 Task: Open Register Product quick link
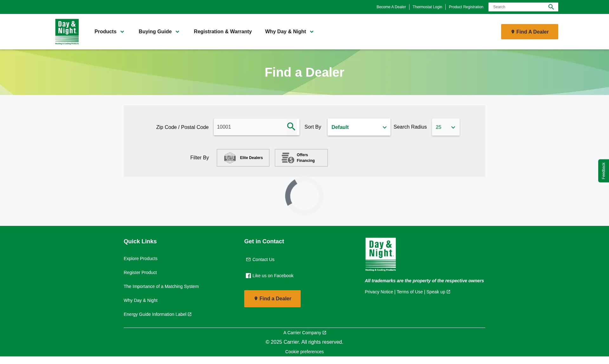coord(140,272)
